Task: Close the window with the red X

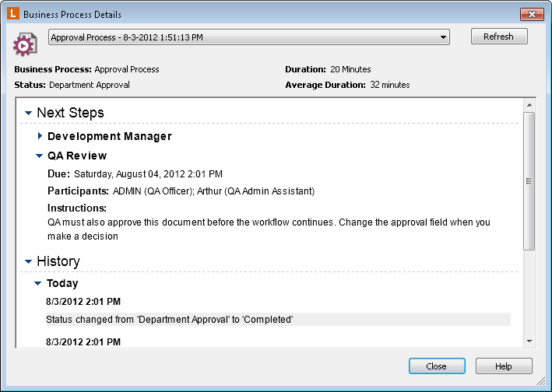Action: (532, 14)
